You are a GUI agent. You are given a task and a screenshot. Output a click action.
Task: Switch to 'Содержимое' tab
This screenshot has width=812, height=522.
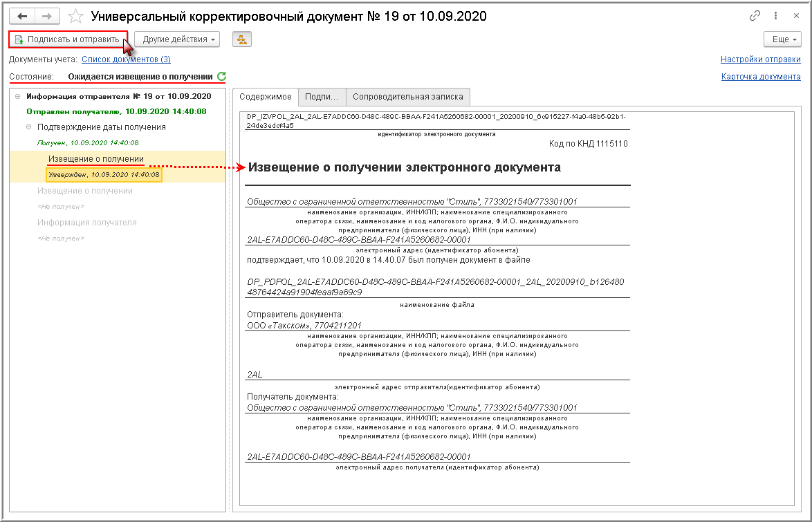pos(266,97)
